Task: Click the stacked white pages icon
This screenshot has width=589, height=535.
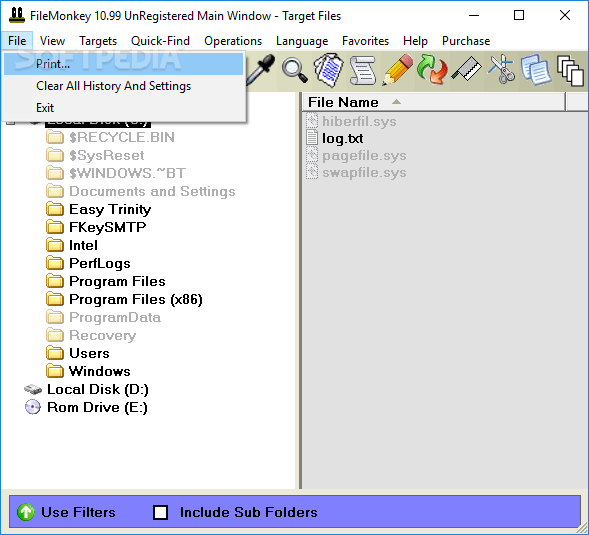Action: click(570, 71)
